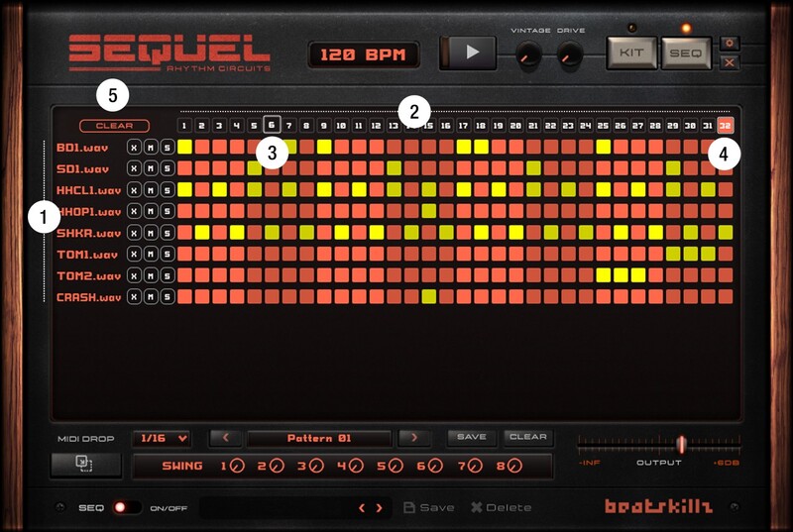This screenshot has height=532, width=793.
Task: Mute the BD1.wav track
Action: coord(151,148)
